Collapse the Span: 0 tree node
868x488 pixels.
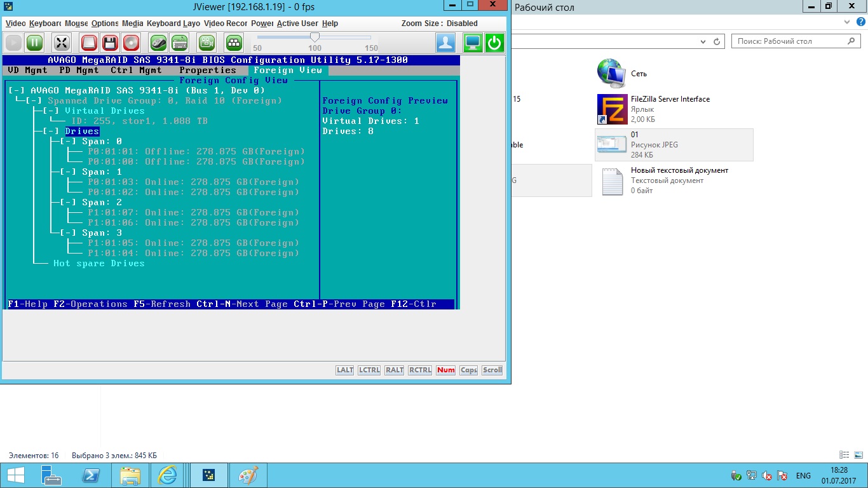pyautogui.click(x=67, y=141)
